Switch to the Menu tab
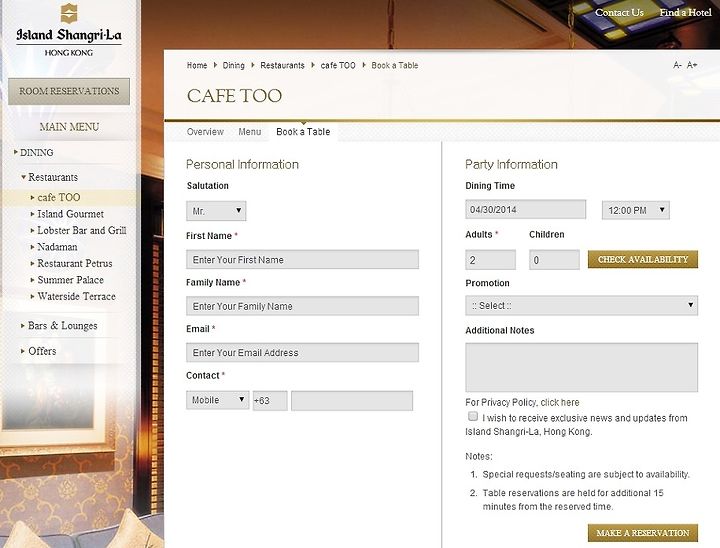 tap(249, 132)
